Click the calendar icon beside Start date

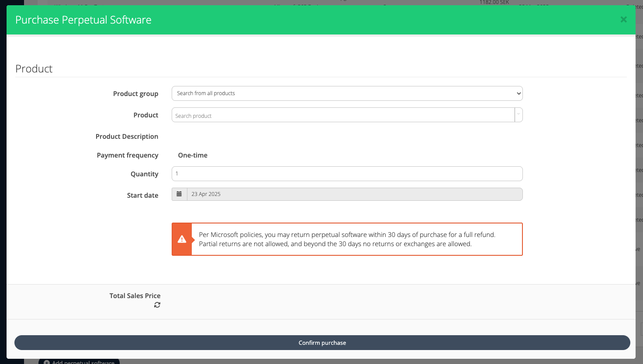tap(179, 194)
